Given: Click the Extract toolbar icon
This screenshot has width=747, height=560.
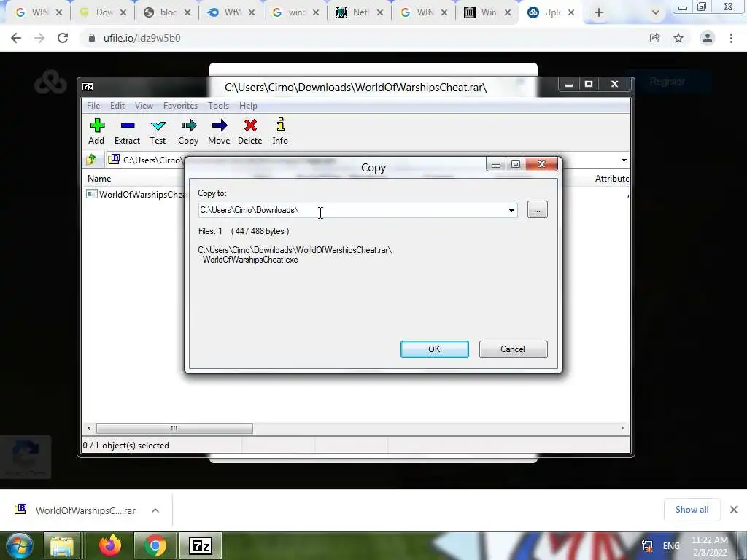Looking at the screenshot, I should tap(127, 131).
